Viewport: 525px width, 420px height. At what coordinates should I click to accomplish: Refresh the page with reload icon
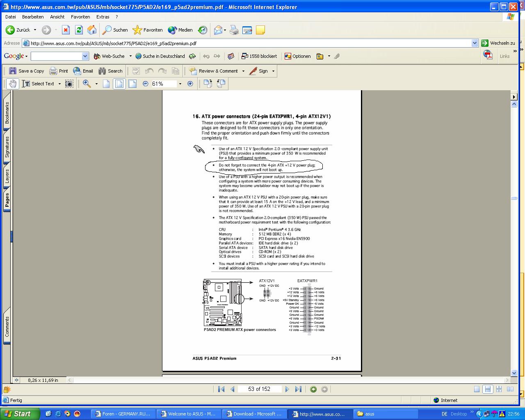point(79,30)
